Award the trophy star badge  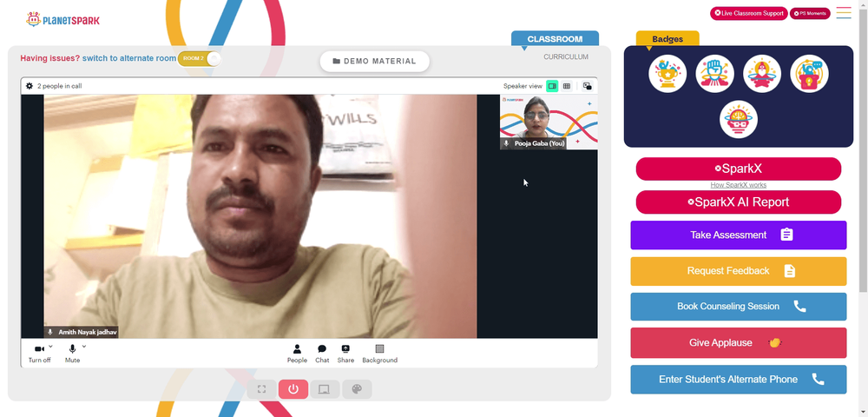coord(667,74)
